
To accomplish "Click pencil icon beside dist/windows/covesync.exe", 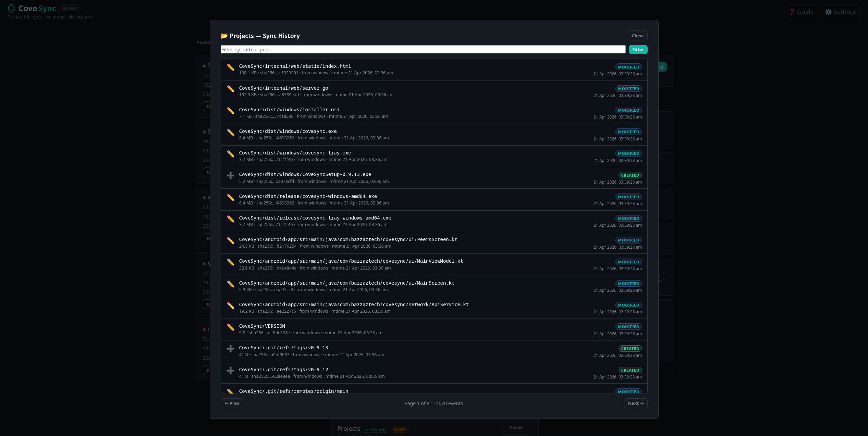I will coord(231,133).
